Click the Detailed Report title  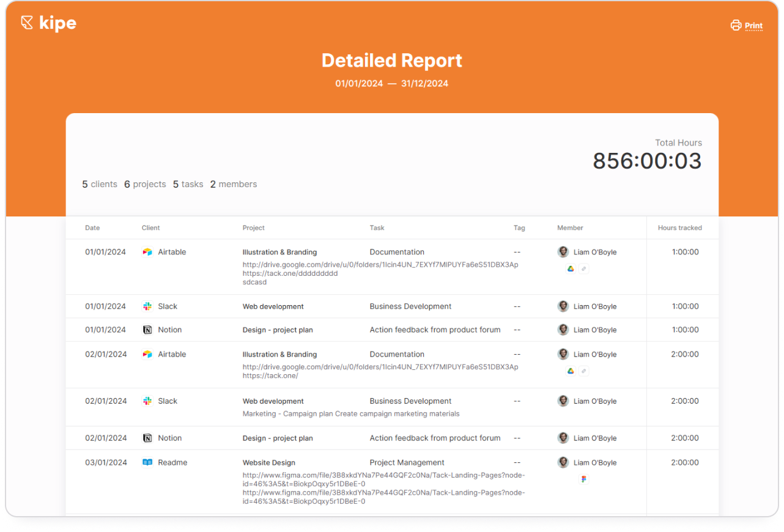[392, 61]
